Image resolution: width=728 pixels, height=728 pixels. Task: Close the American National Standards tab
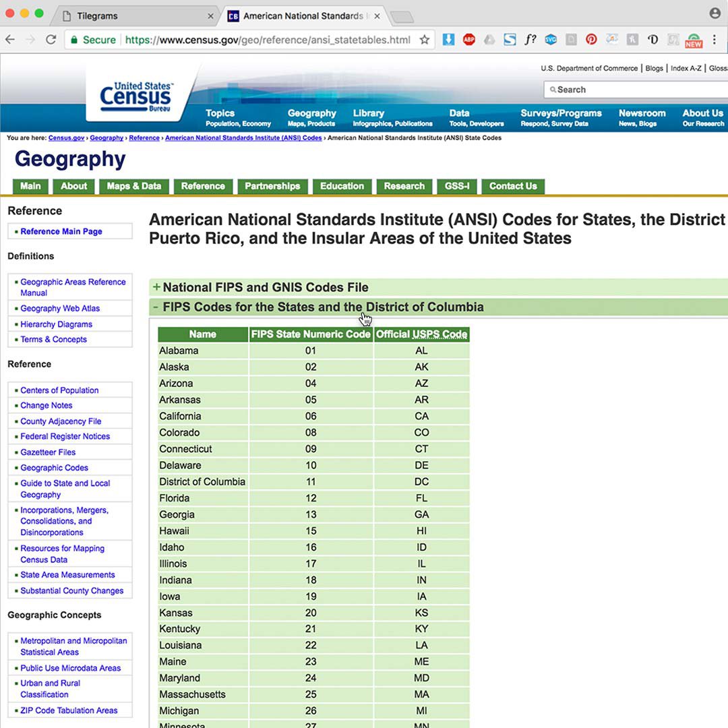(x=377, y=16)
